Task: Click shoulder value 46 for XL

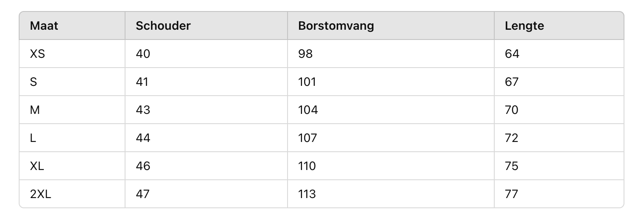Action: coord(143,166)
